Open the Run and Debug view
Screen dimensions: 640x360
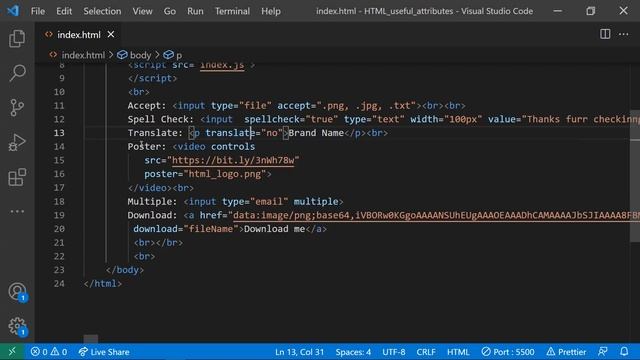click(x=17, y=142)
